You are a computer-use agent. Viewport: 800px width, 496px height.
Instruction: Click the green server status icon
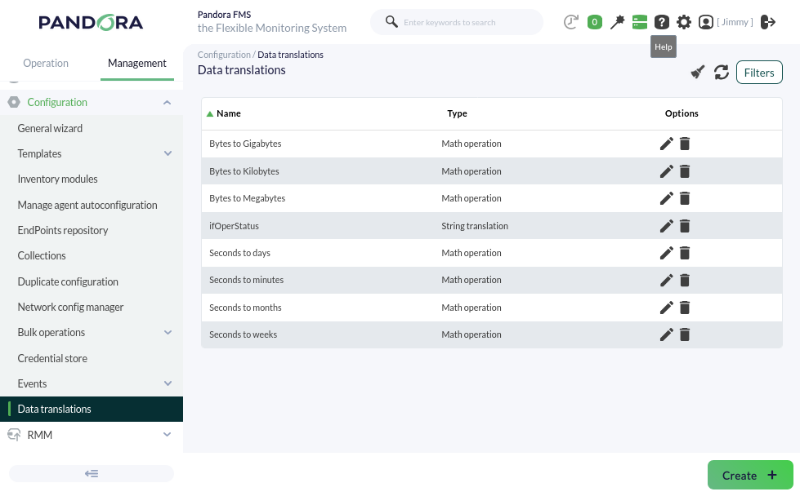coord(639,22)
